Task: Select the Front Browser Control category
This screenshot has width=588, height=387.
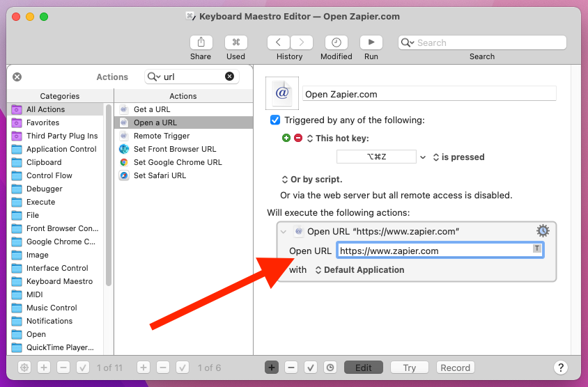Action: 56,228
